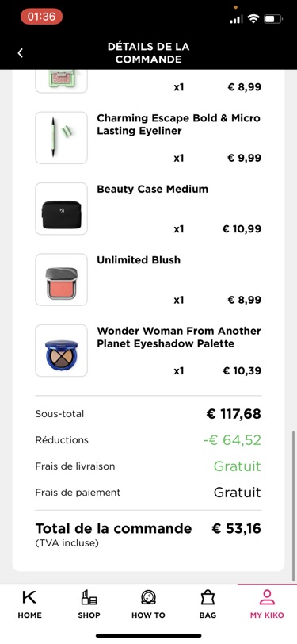The width and height of the screenshot is (297, 644).
Task: Tap the back arrow in header
Action: (x=21, y=53)
